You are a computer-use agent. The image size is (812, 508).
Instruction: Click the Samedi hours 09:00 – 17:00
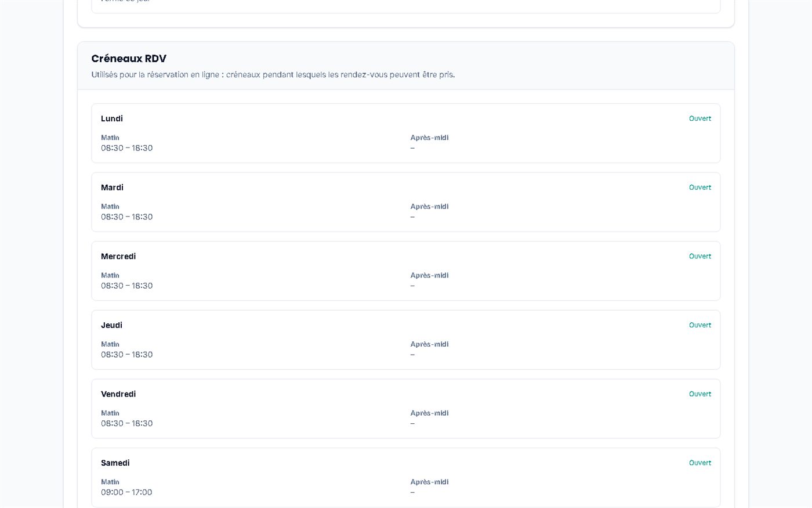coord(126,492)
